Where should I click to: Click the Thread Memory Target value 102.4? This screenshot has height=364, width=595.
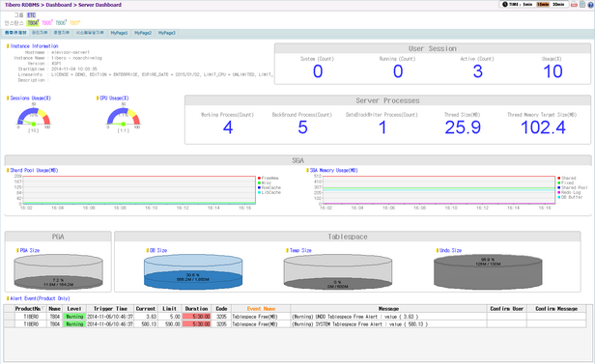(x=543, y=127)
